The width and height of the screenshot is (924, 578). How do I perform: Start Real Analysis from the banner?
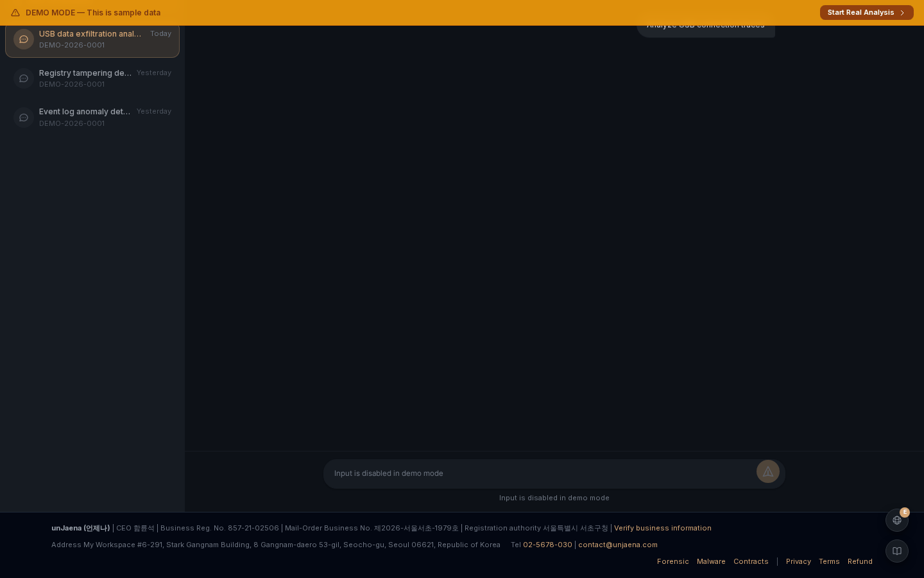tap(866, 13)
